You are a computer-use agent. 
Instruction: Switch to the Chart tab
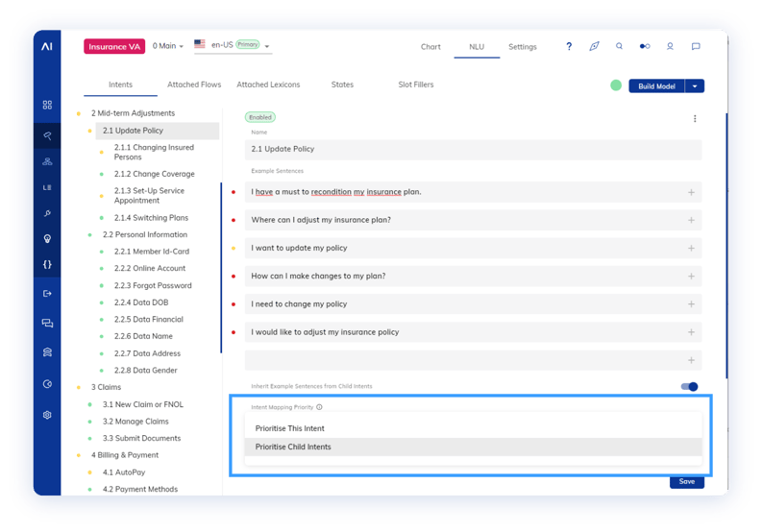pyautogui.click(x=430, y=47)
